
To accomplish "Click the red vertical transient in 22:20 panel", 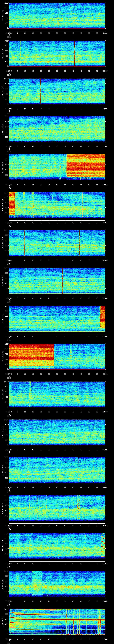I will click(41, 91).
